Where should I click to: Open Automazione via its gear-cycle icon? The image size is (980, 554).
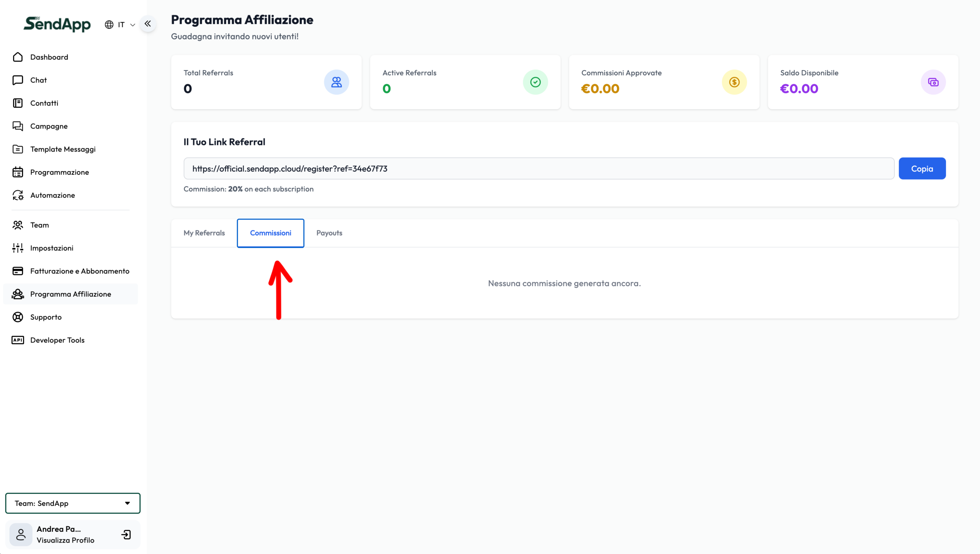pos(18,195)
